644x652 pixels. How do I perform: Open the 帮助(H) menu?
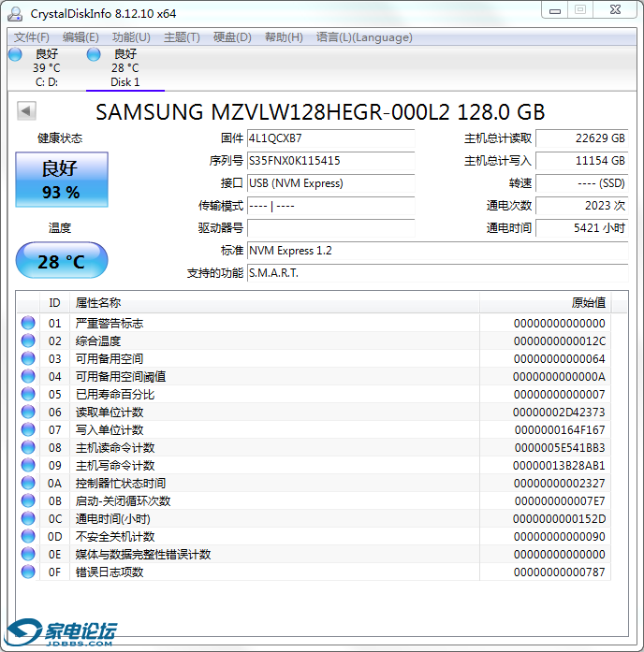pyautogui.click(x=284, y=37)
